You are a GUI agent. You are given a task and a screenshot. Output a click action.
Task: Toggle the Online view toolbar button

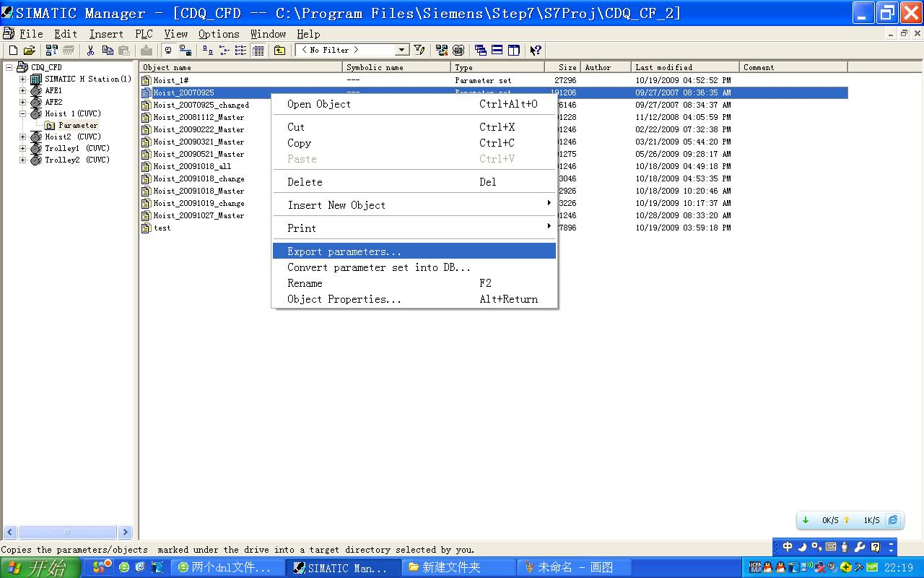(168, 50)
